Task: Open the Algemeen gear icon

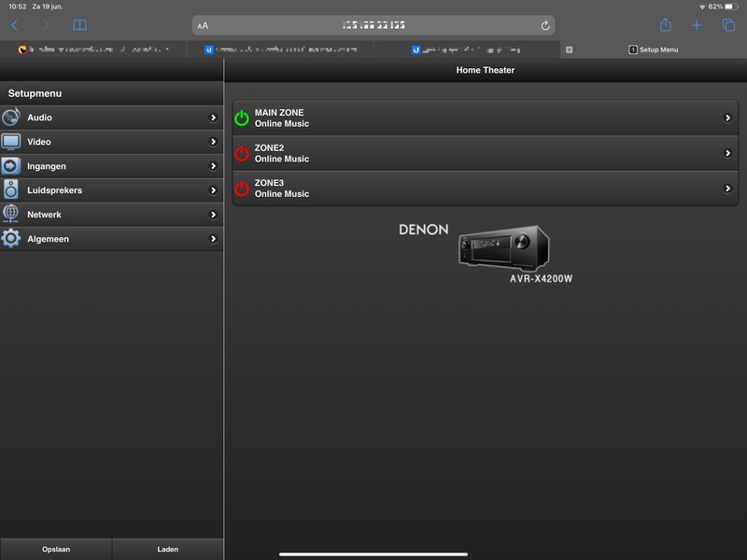Action: coord(10,238)
